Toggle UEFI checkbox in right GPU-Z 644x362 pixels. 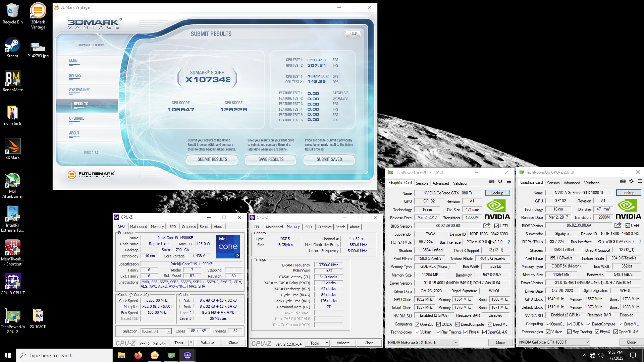628,225
